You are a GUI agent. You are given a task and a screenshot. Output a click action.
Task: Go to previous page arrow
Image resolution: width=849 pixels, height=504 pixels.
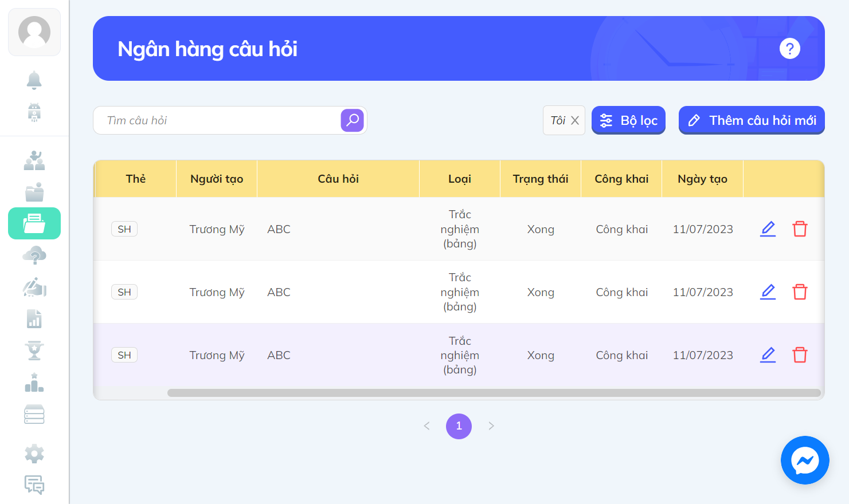427,426
